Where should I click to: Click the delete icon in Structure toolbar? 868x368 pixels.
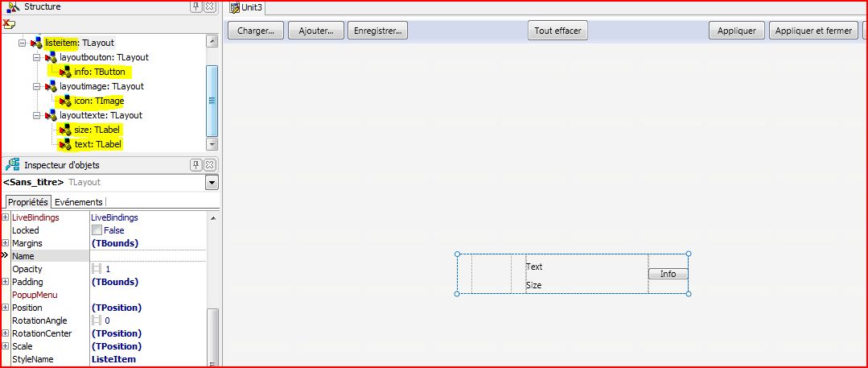click(x=10, y=23)
